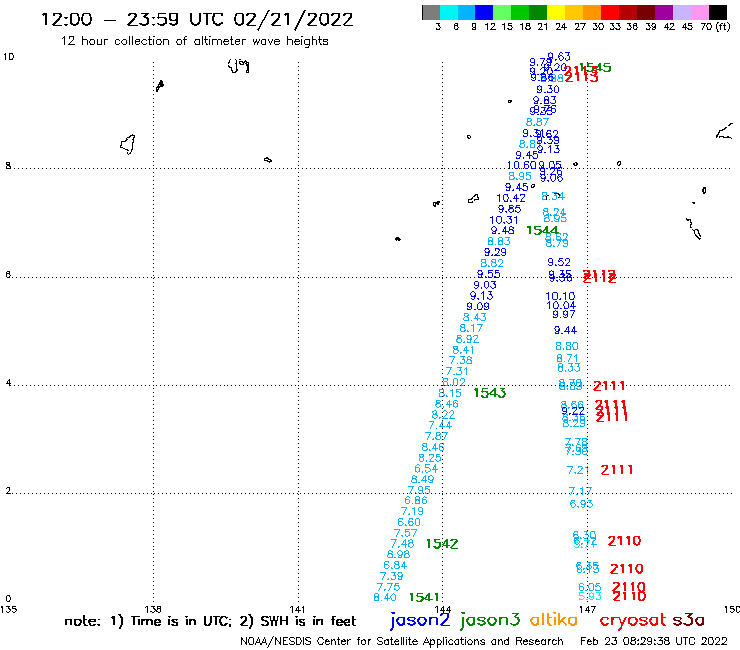
Task: Select the longitude axis label 141
Action: click(297, 609)
